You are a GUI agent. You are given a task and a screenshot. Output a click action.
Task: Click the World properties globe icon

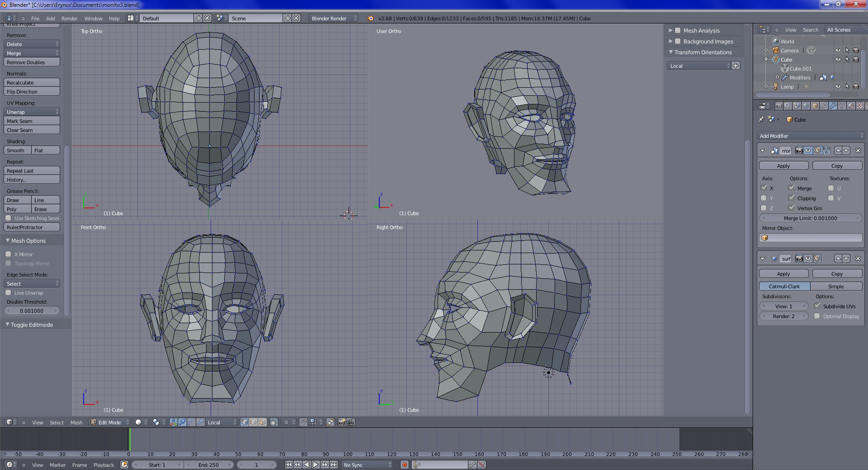coord(806,106)
